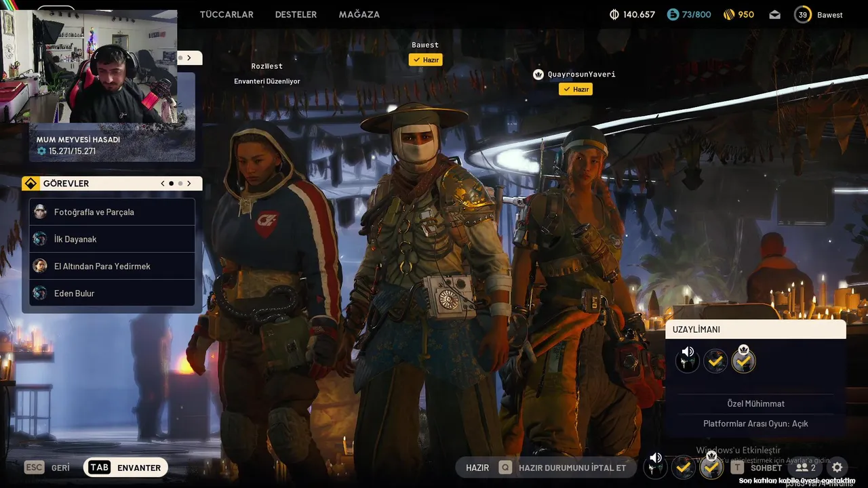Open the Bawest profile name in header
Image resolution: width=868 pixels, height=488 pixels.
coord(830,15)
